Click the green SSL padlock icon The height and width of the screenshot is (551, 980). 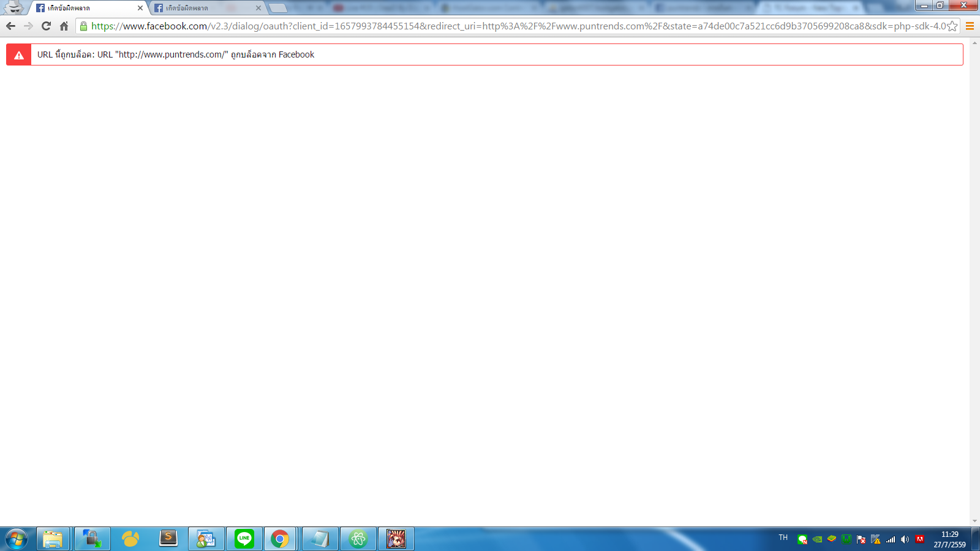coord(84,26)
